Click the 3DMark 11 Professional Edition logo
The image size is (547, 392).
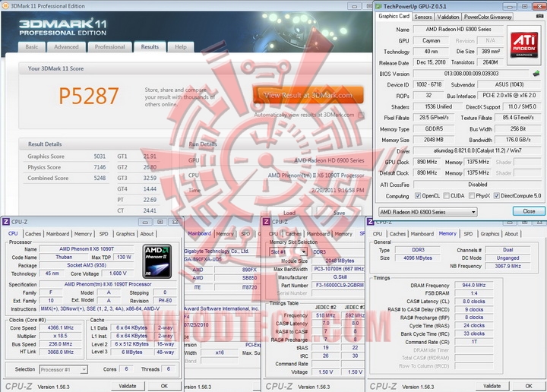[63, 27]
